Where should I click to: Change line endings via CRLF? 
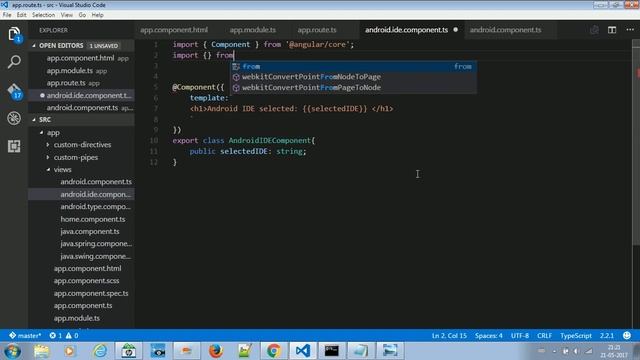coord(544,336)
